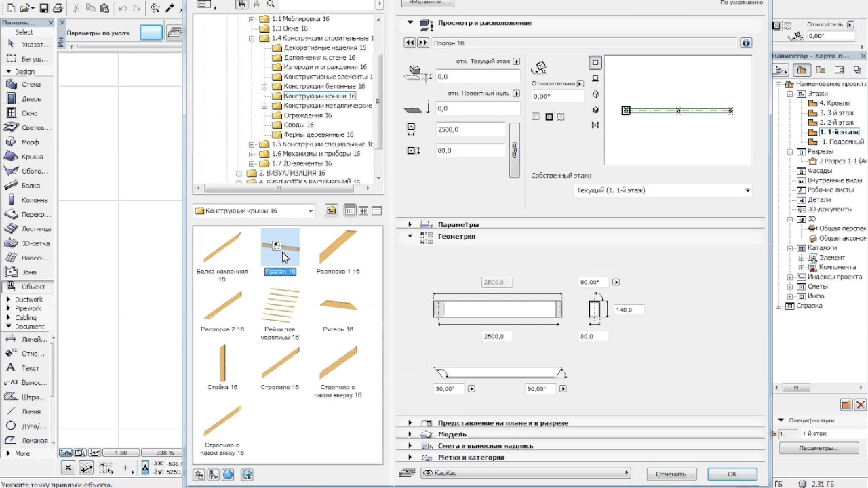Select Фермы деревянные 16 in library tree
This screenshot has width=868, height=488.
319,135
